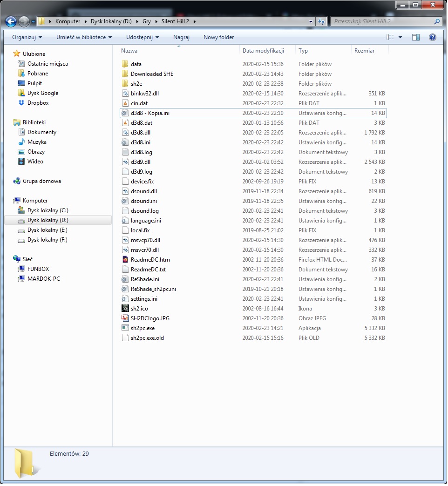This screenshot has width=448, height=486.
Task: Select the file named language.ini
Action: pos(146,221)
